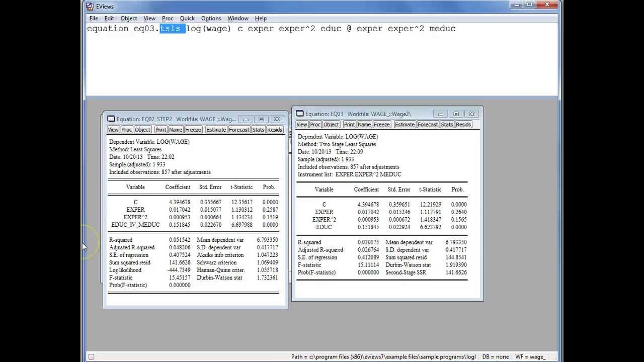The image size is (644, 362).
Task: Click the Forecast button in EQ02_STEP2 window
Action: 239,130
